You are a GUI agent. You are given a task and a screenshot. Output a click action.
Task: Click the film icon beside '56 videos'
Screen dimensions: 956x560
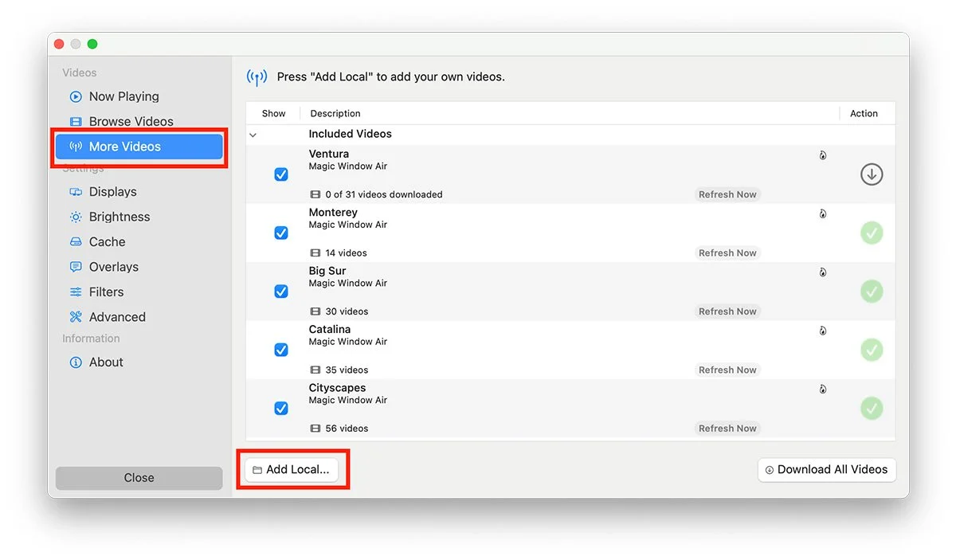coord(315,429)
